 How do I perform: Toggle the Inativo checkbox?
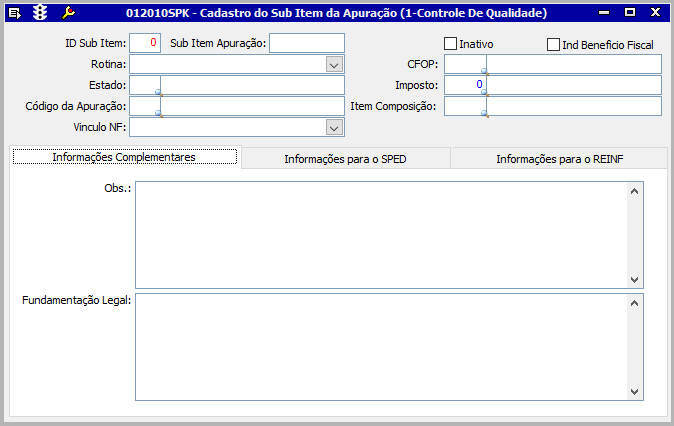click(x=450, y=44)
